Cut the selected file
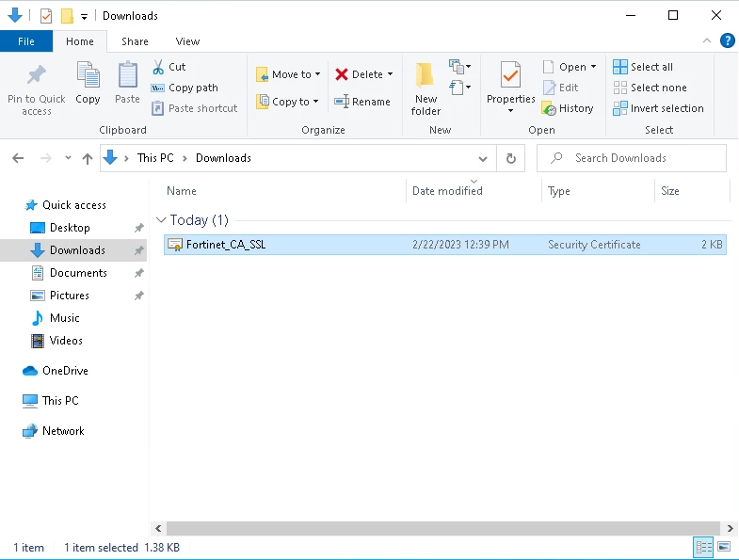Viewport: 739px width, 560px height. 169,67
